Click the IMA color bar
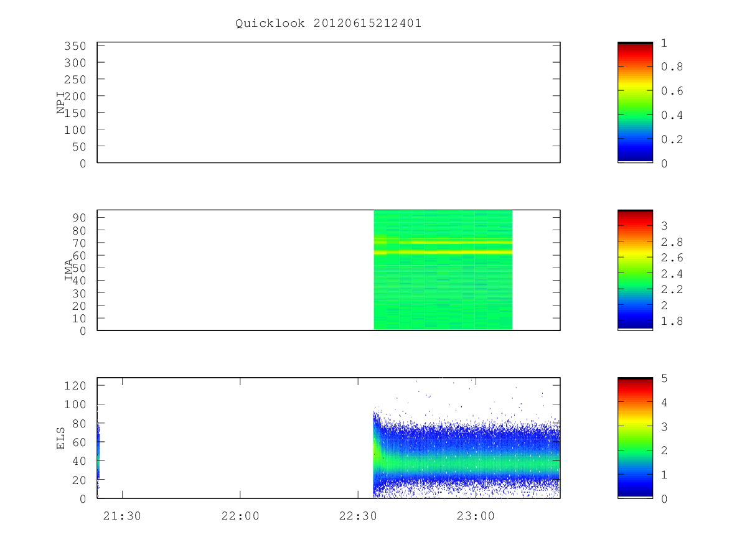The image size is (747, 560). 635,270
